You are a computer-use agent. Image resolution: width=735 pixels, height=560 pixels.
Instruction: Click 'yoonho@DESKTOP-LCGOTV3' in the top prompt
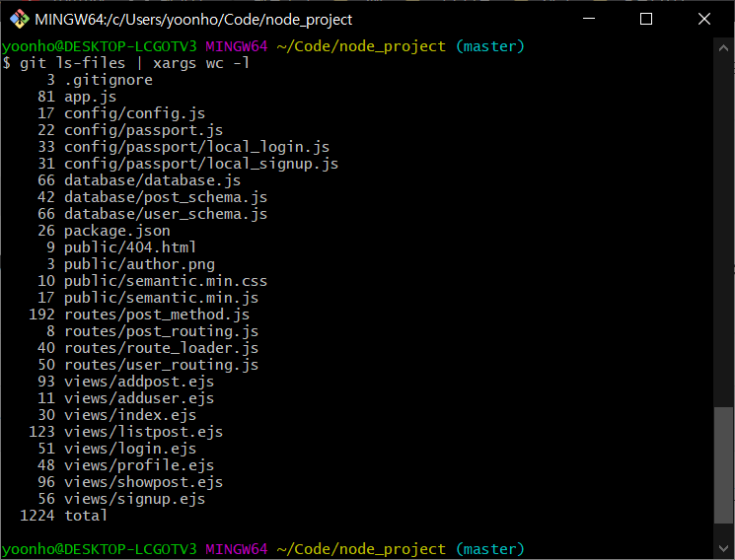pyautogui.click(x=99, y=46)
